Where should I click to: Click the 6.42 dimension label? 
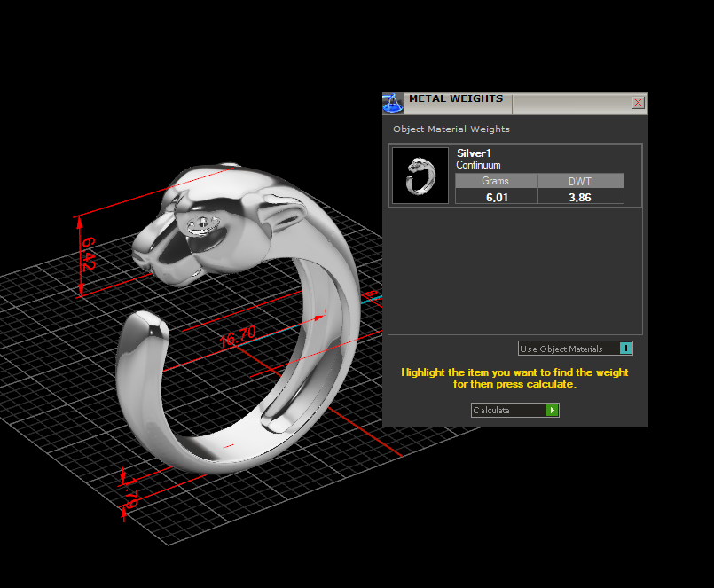(89, 254)
